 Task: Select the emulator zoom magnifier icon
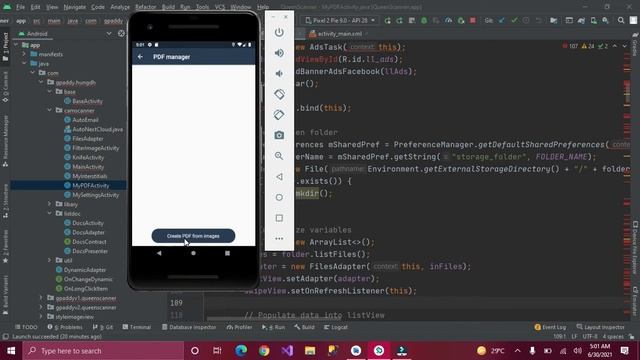pos(279,156)
